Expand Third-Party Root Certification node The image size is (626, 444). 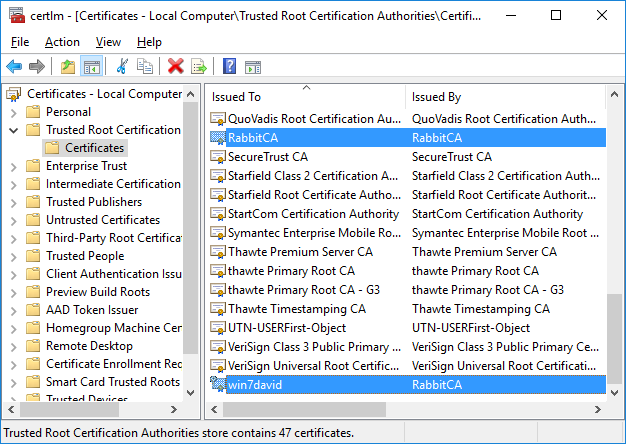tap(14, 239)
